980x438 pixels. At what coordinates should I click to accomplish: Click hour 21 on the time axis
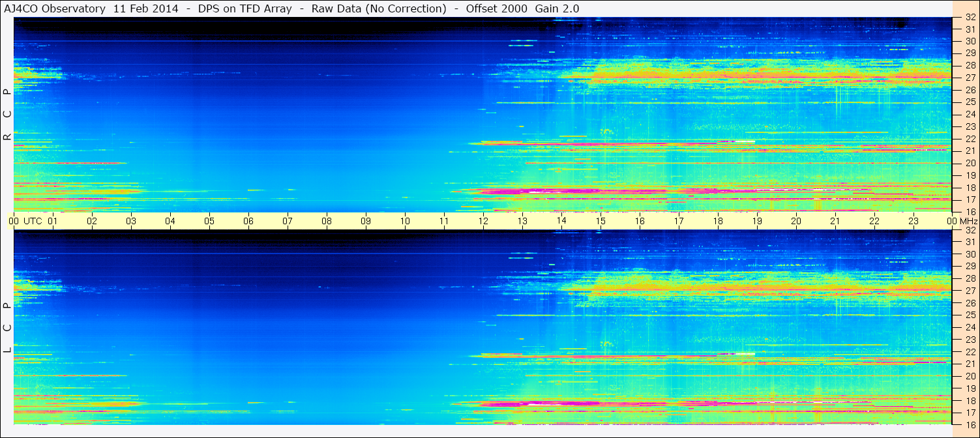835,221
